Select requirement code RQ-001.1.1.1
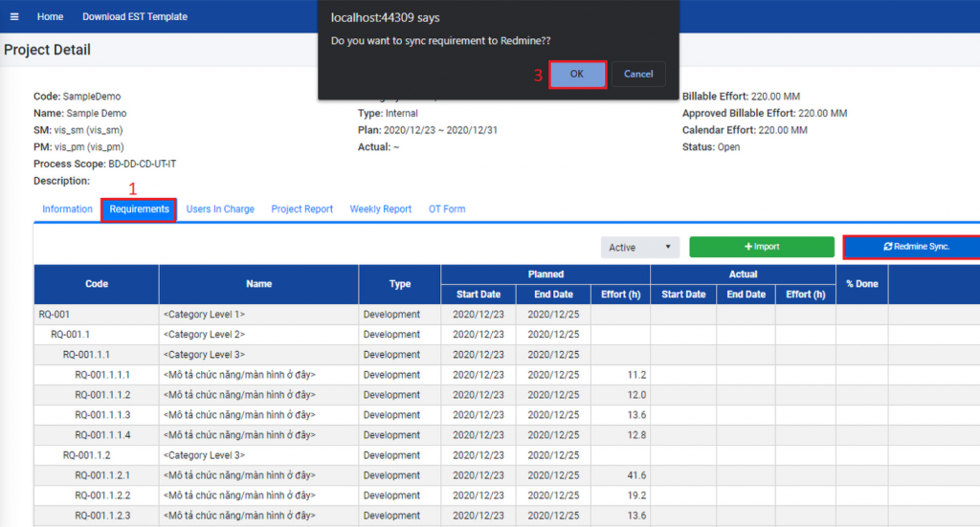Viewport: 980px width, 527px height. [x=102, y=375]
